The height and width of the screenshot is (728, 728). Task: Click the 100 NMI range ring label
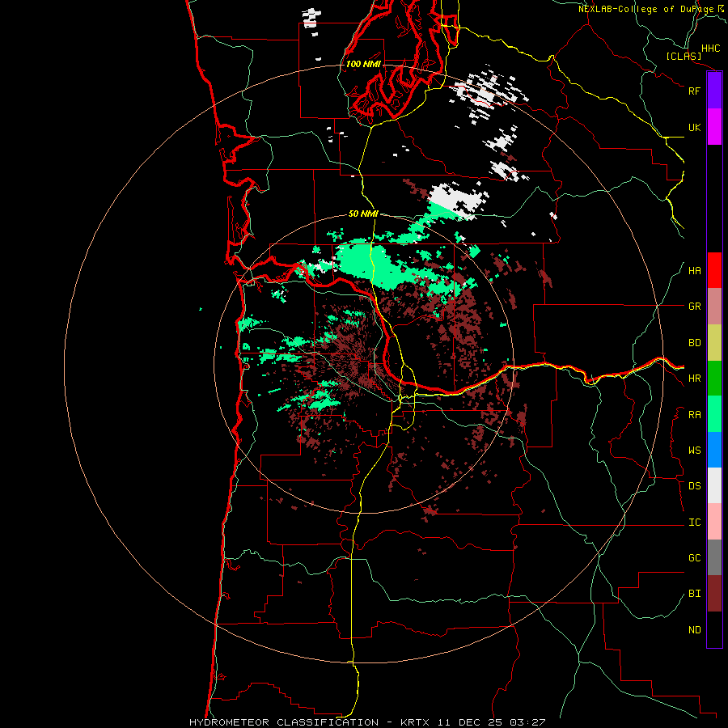click(363, 64)
